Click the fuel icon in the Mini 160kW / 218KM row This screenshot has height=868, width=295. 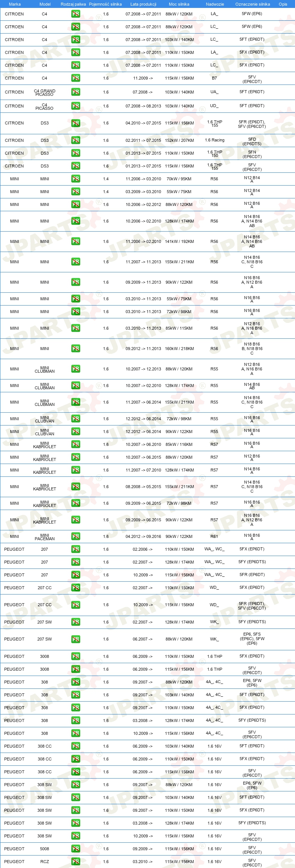tap(76, 349)
